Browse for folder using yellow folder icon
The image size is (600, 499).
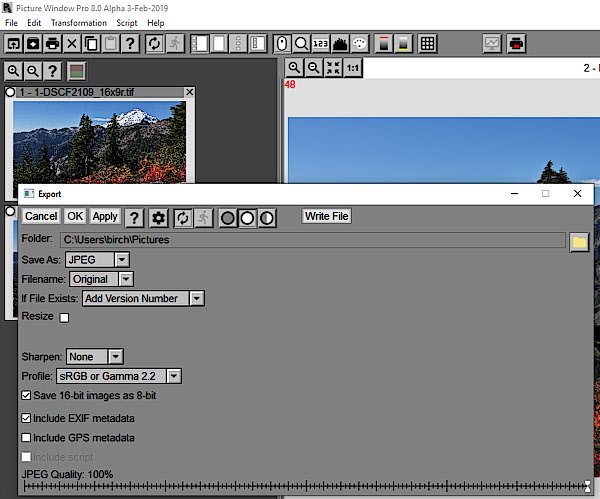point(579,241)
